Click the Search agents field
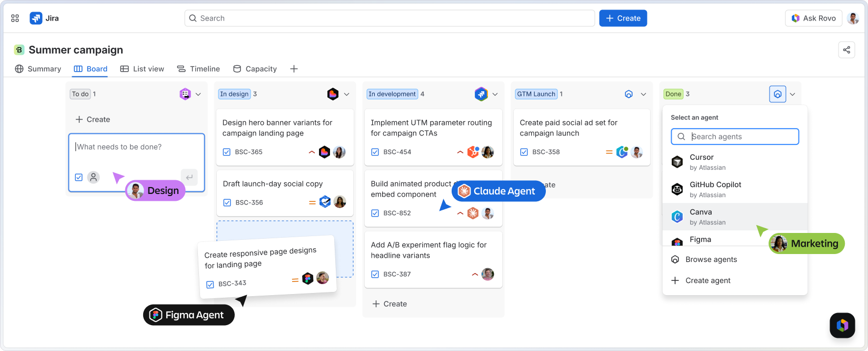 coord(735,136)
